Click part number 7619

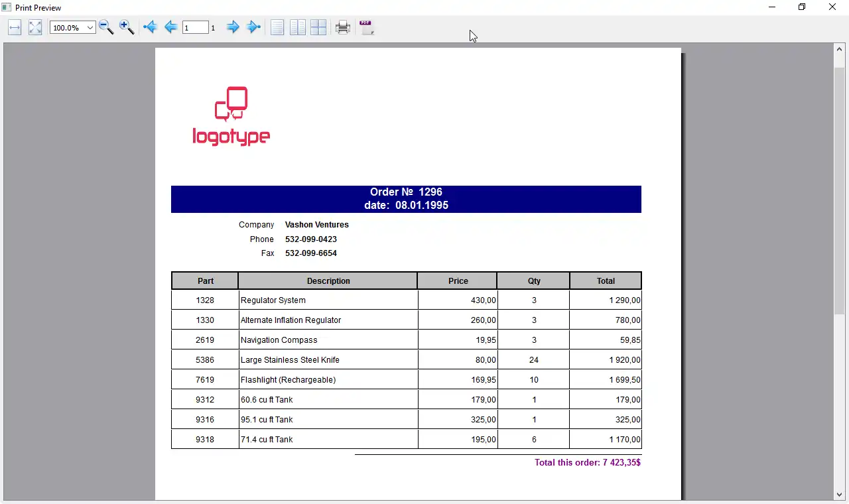pyautogui.click(x=205, y=380)
